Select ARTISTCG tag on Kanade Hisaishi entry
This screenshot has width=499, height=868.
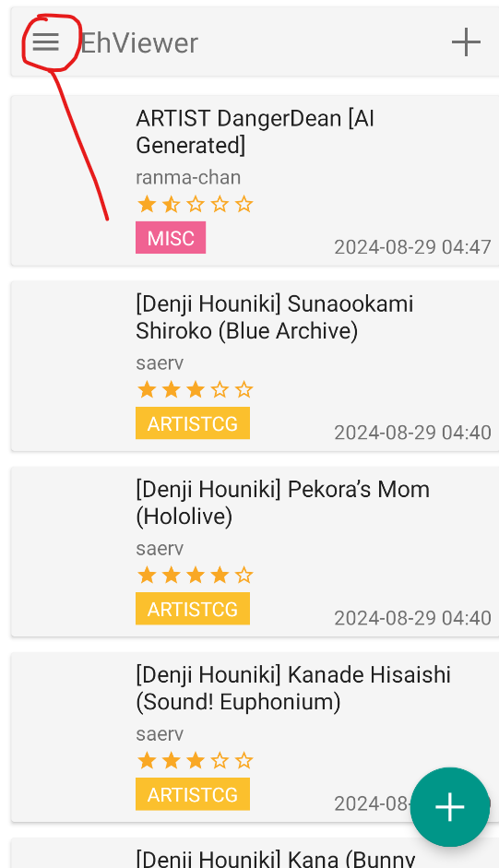pyautogui.click(x=193, y=794)
